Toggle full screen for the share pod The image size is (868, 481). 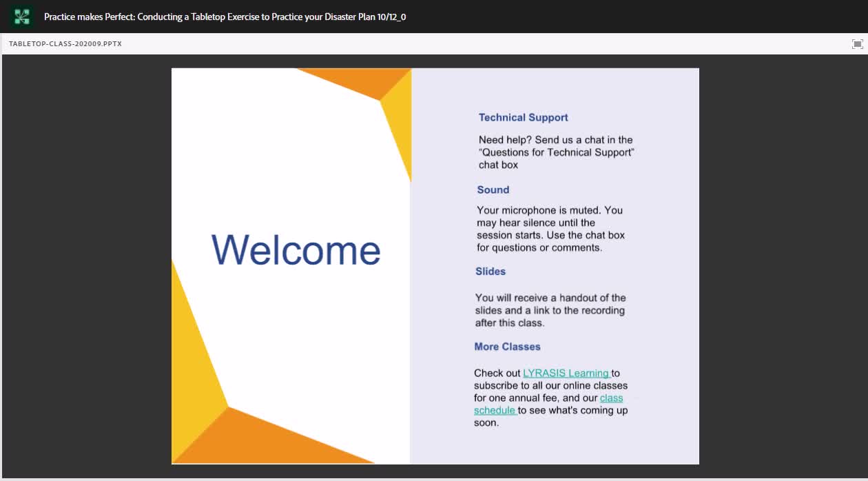[857, 44]
